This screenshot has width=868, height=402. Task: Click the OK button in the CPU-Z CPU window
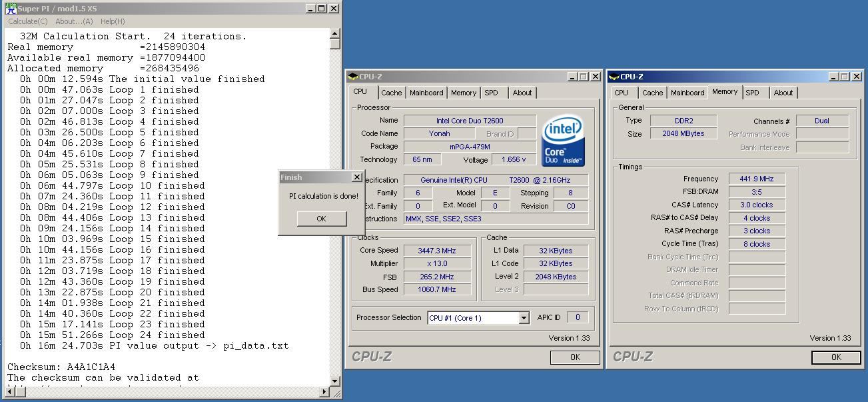coord(575,357)
